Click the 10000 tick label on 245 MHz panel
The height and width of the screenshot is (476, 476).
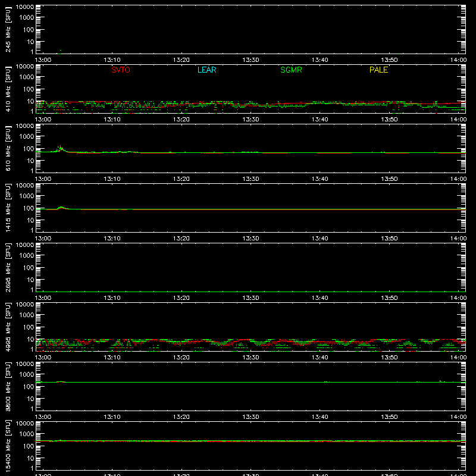coord(25,7)
